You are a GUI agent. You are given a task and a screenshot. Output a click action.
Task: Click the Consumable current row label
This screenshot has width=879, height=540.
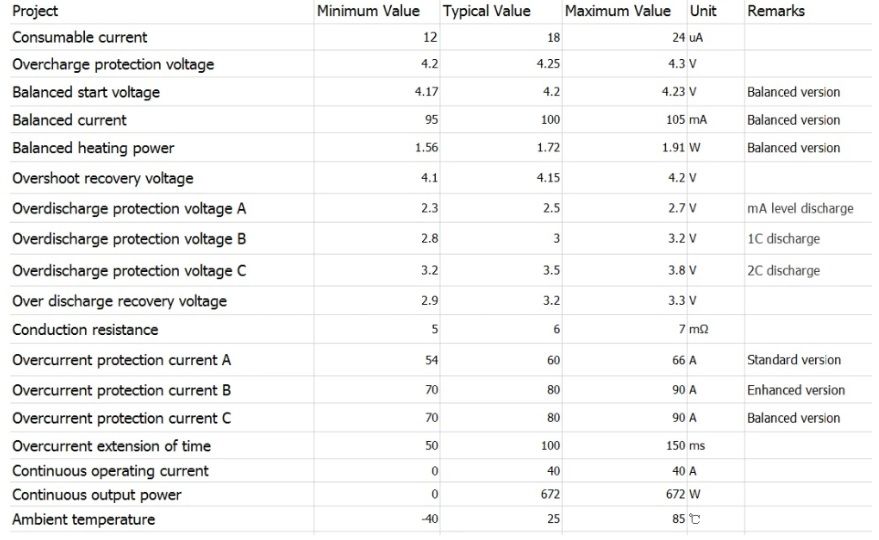[x=80, y=37]
